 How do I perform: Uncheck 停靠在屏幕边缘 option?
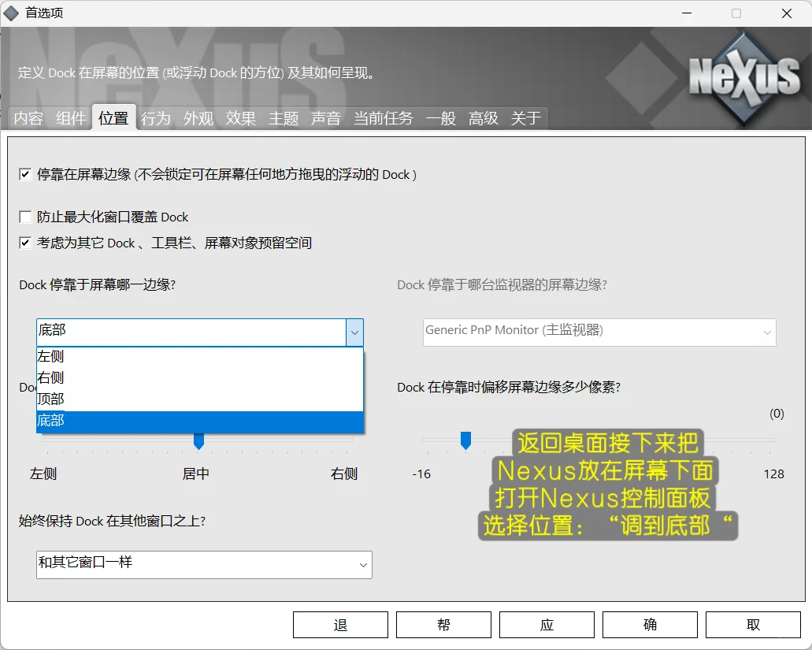(24, 175)
